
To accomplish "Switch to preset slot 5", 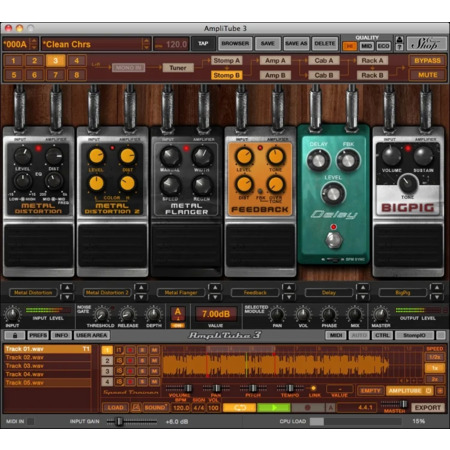I will coord(14,75).
